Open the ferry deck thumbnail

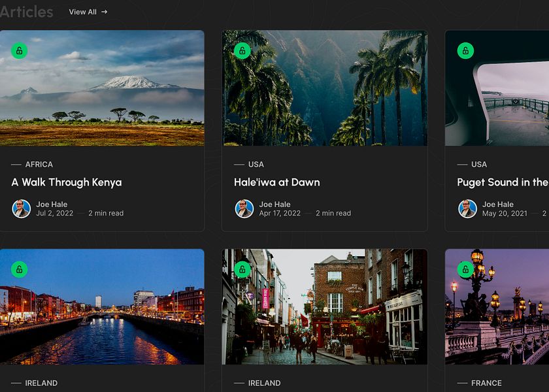click(497, 88)
